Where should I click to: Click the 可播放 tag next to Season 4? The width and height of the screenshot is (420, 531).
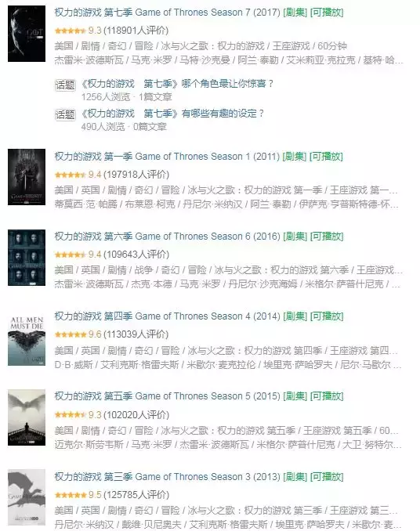pyautogui.click(x=327, y=316)
